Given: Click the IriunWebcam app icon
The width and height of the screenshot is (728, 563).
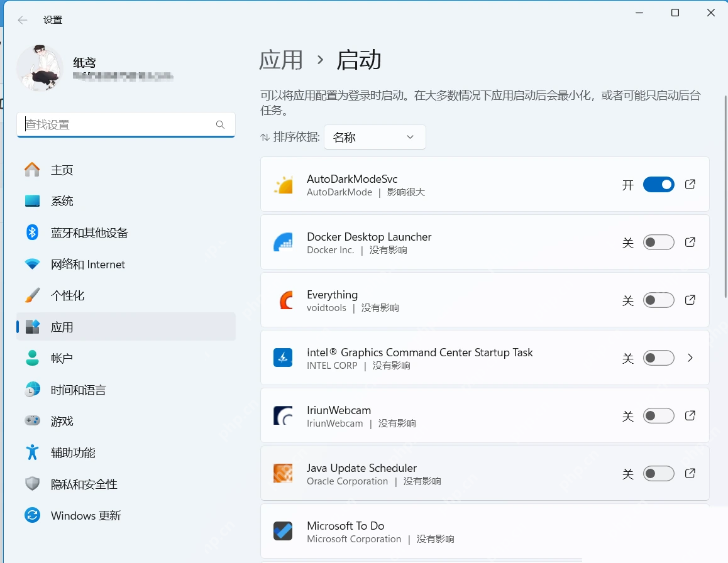Looking at the screenshot, I should (x=283, y=416).
